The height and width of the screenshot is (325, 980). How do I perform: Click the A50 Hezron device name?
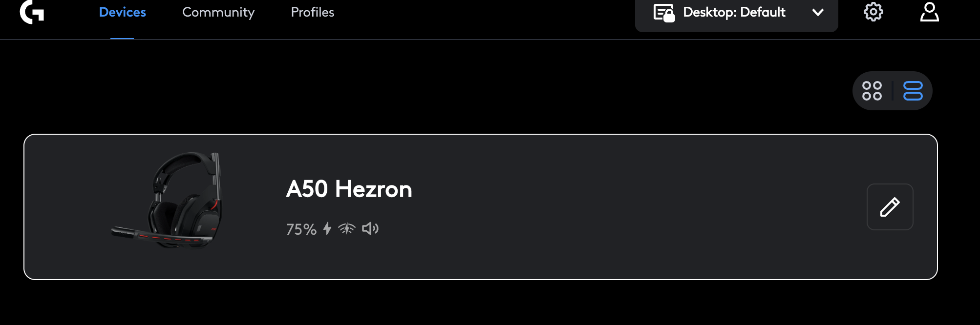(x=349, y=189)
